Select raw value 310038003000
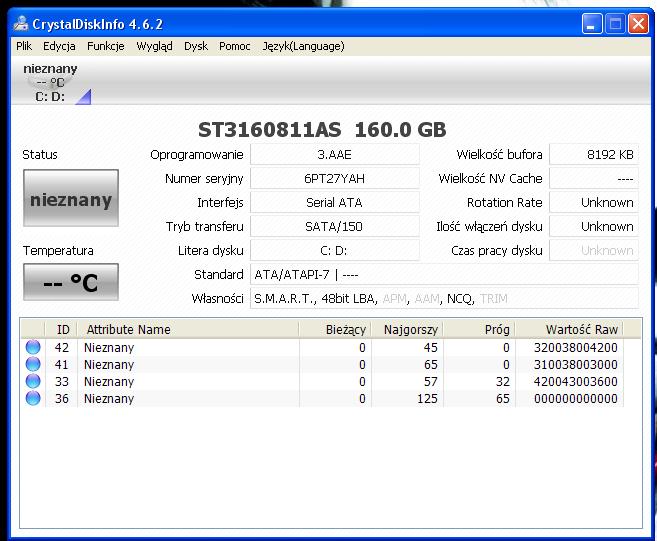 pos(576,365)
